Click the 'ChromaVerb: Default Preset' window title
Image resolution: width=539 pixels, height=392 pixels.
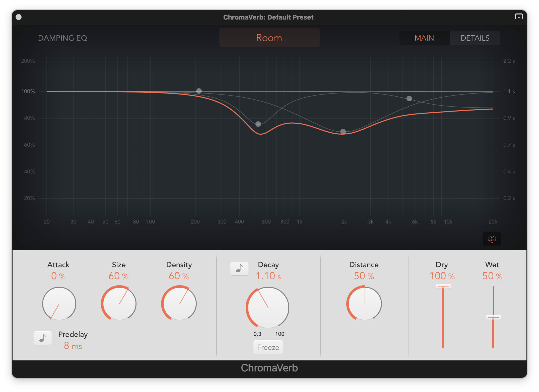268,17
